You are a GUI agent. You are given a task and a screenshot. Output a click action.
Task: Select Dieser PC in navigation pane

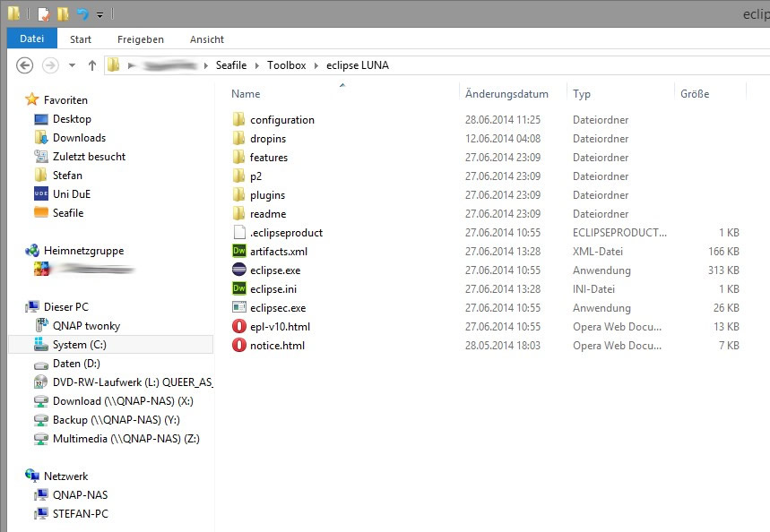tap(65, 307)
